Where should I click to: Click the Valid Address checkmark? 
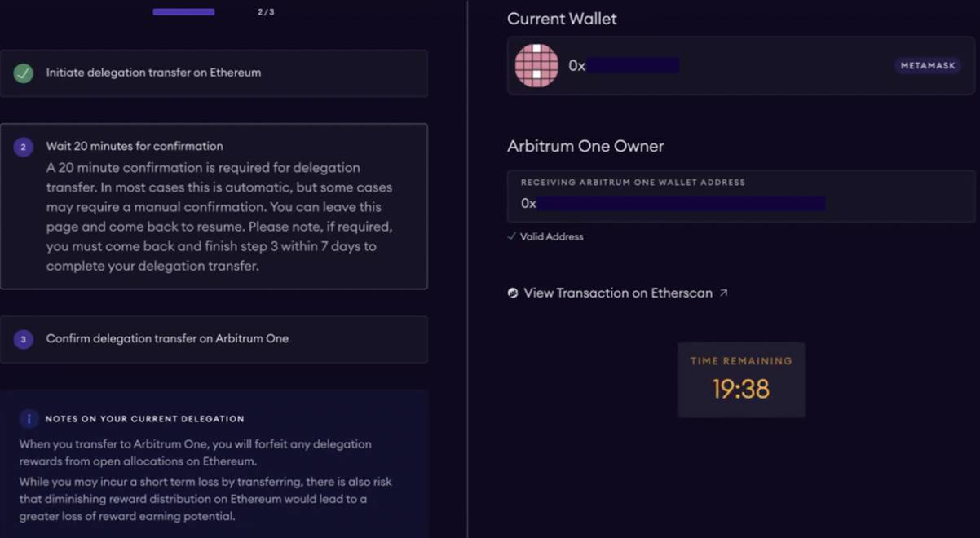pyautogui.click(x=511, y=236)
